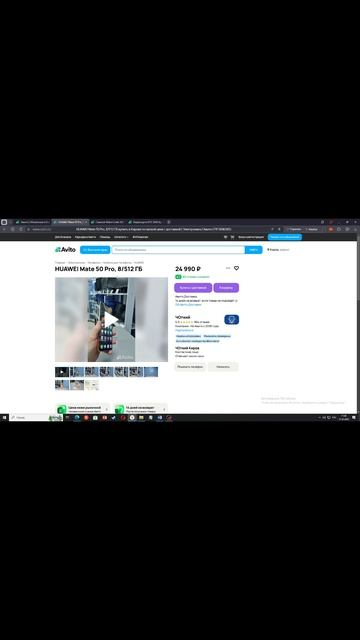Open the first green promo card below gallery
Screen dimensions: 360x640
[x=82, y=409]
